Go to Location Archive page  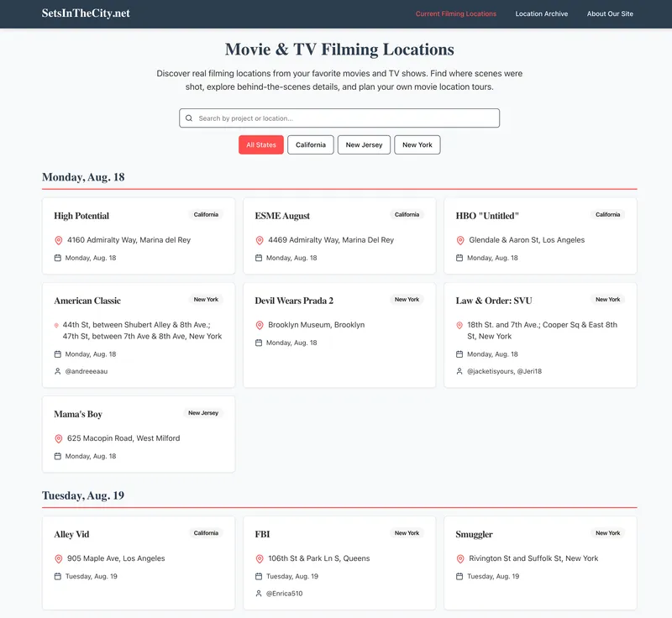[x=542, y=14]
